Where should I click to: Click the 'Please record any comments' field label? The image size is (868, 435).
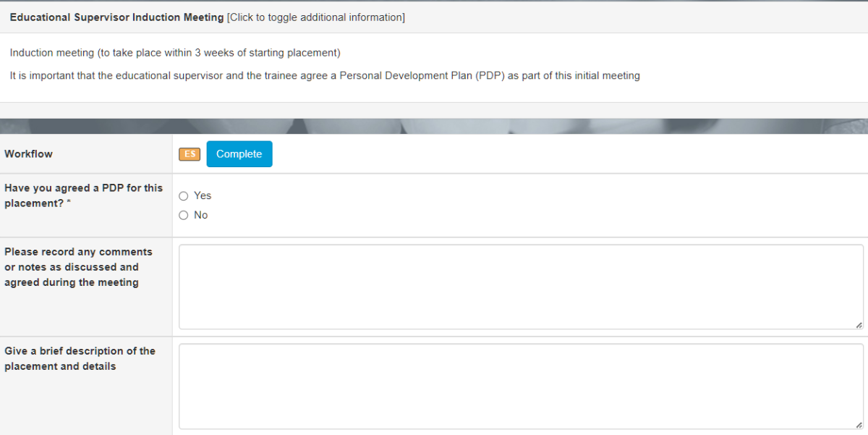78,267
